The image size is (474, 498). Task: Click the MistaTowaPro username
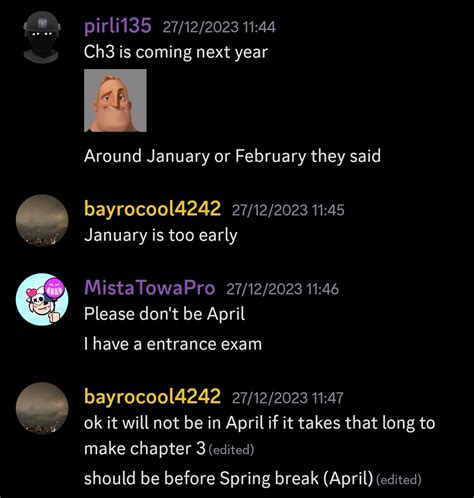[150, 288]
